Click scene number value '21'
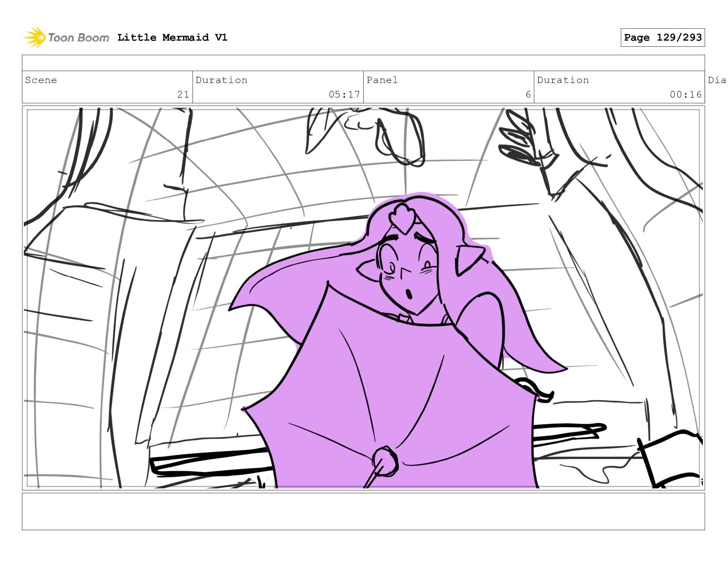This screenshot has width=728, height=563. 183,94
